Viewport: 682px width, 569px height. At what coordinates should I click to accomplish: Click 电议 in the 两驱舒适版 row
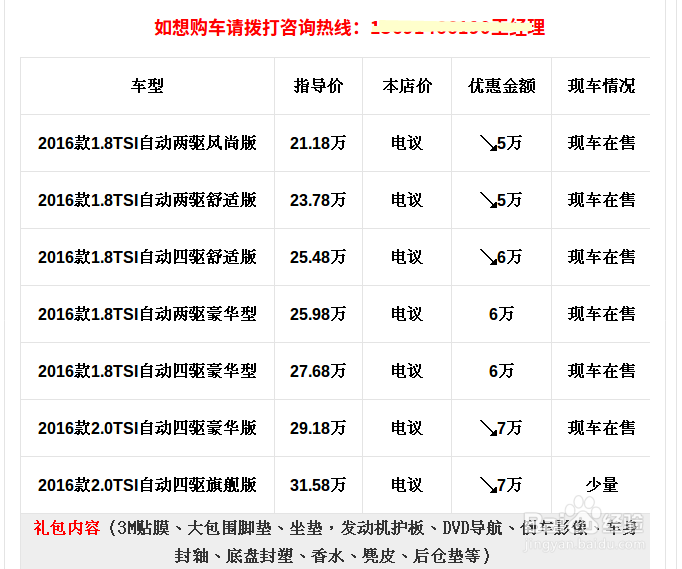[x=407, y=200]
